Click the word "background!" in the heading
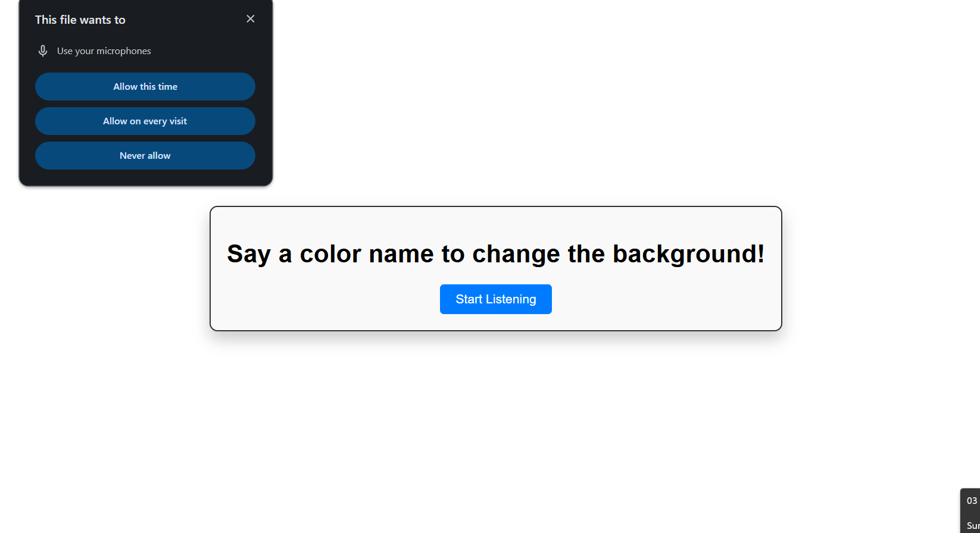 (x=688, y=254)
